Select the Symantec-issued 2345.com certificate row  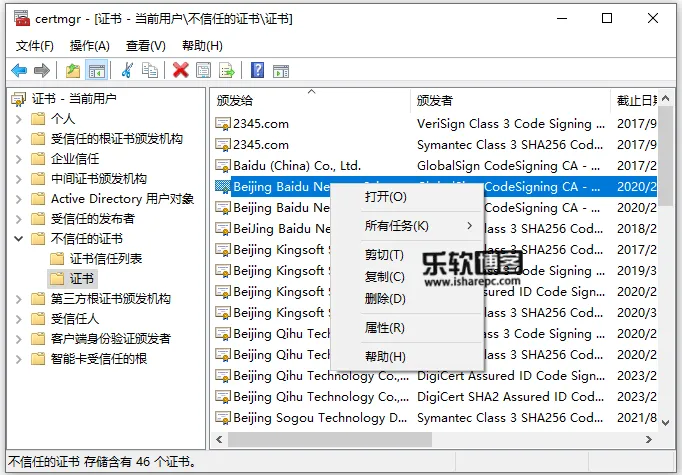coord(436,145)
